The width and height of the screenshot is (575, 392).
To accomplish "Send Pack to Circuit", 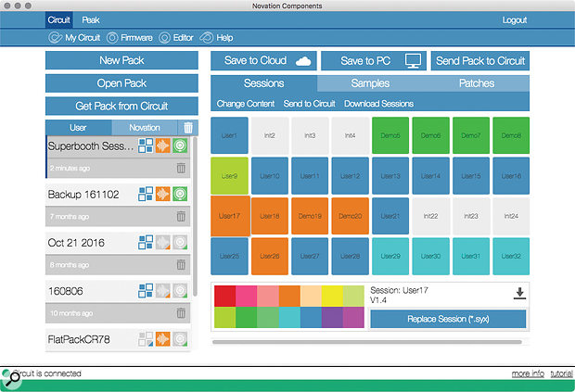I will coord(480,60).
